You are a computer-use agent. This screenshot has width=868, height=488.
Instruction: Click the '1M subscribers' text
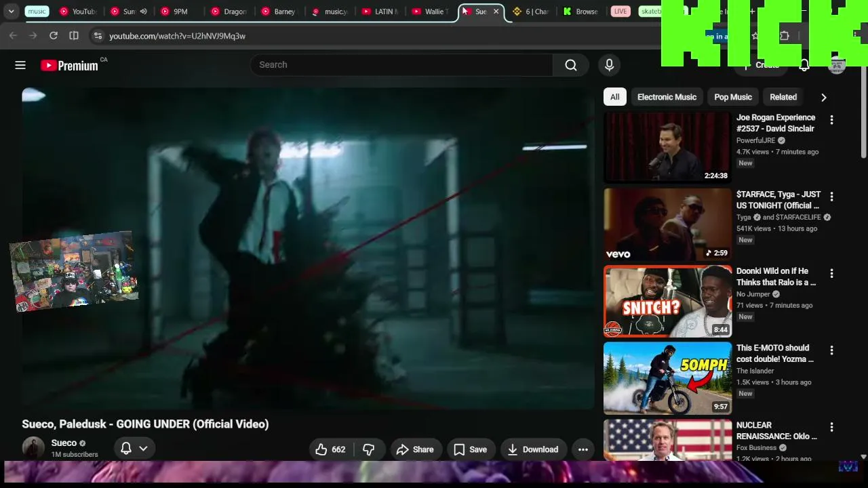click(x=75, y=455)
